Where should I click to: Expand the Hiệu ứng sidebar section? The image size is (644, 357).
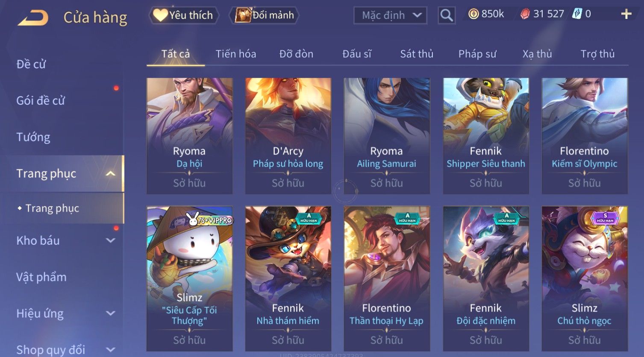click(110, 313)
